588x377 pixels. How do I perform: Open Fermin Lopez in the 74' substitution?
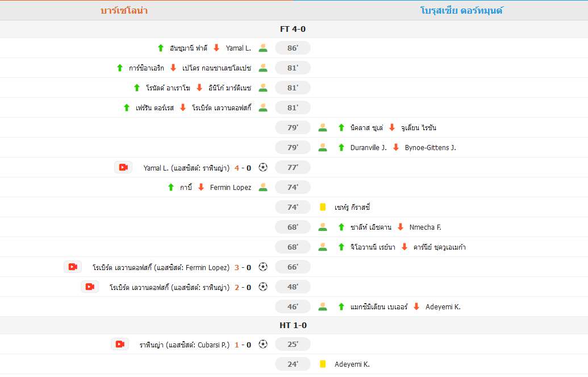231,188
